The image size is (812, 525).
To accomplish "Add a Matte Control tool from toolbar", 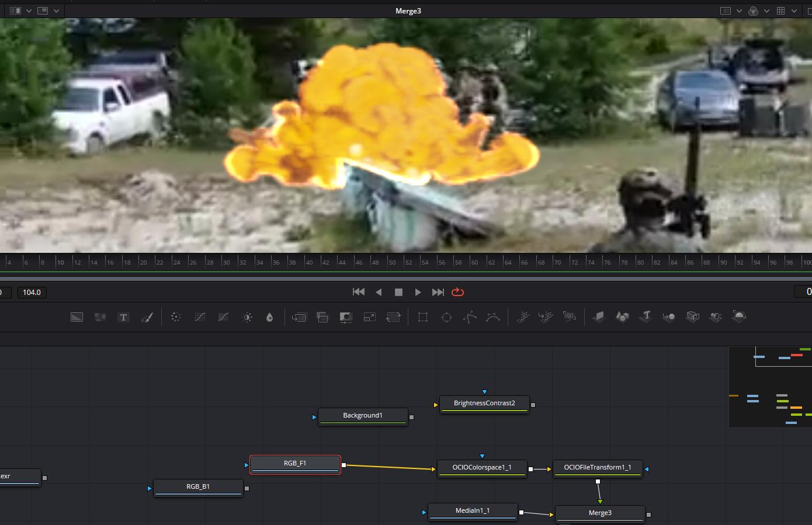I will (346, 317).
